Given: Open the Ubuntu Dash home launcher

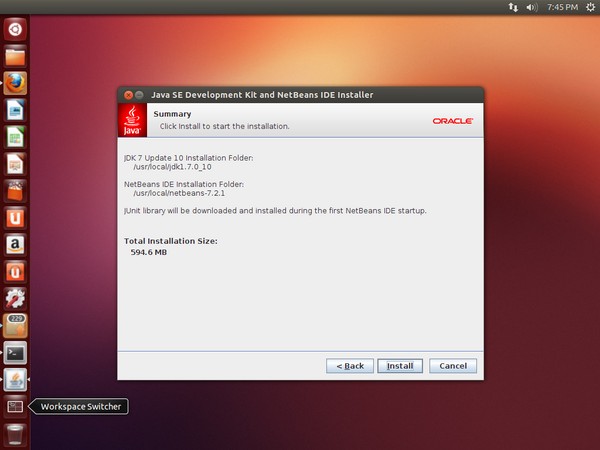Looking at the screenshot, I should [15, 29].
